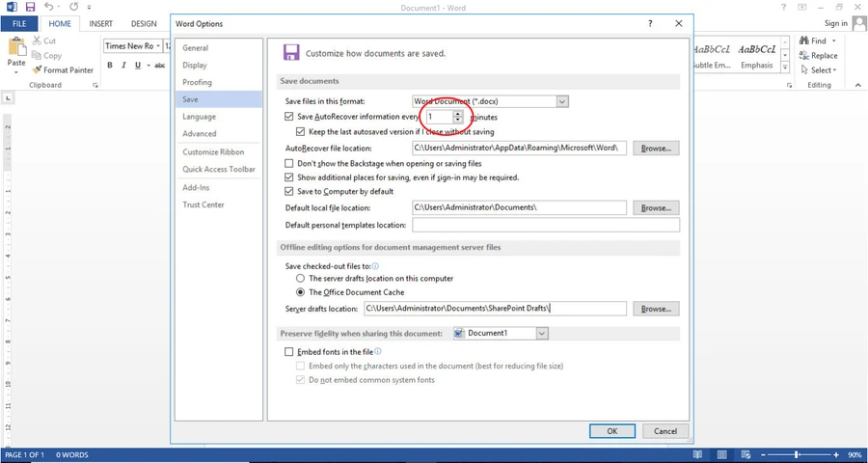This screenshot has height=463, width=868.
Task: Open Customize Ribbon category
Action: coord(219,151)
